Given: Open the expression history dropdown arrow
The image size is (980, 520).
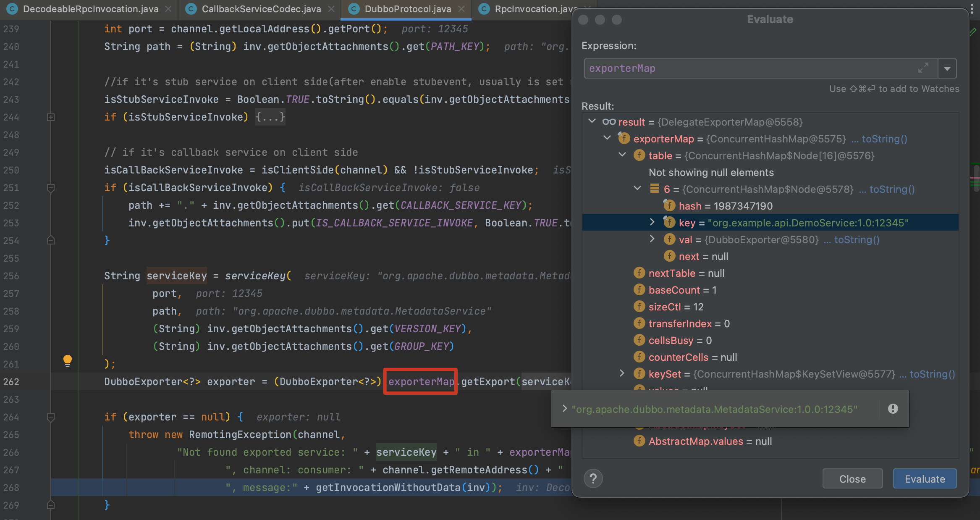Looking at the screenshot, I should tap(947, 68).
